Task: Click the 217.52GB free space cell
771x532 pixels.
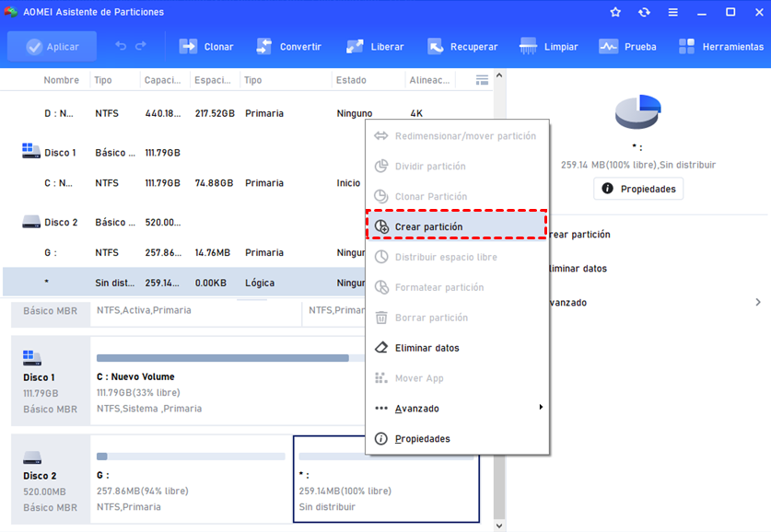Action: click(x=215, y=113)
